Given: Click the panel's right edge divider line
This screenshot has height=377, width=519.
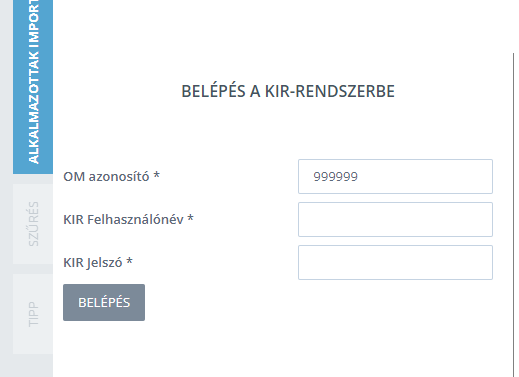Looking at the screenshot, I should (x=513, y=215).
